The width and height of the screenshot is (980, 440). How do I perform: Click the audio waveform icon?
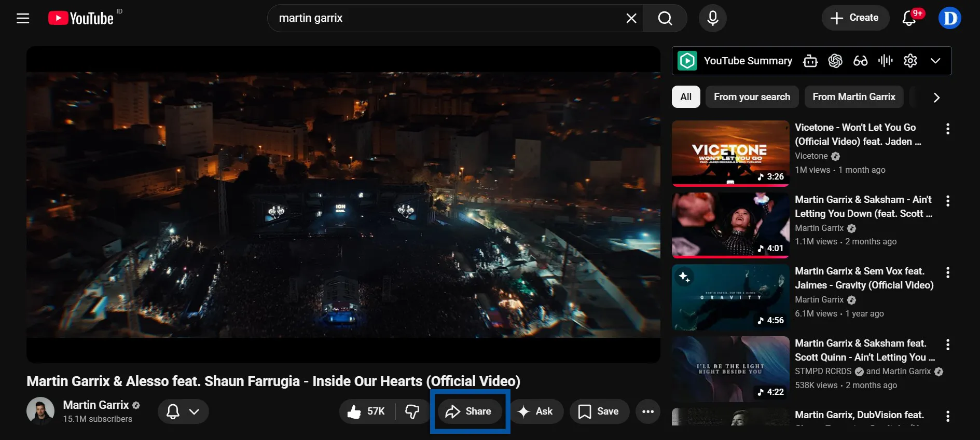point(885,61)
